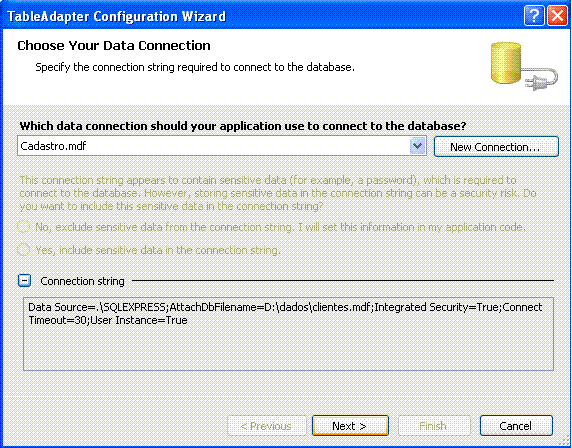Click the Choose Your Data Connection heading
Screen dimensions: 572x448
(114, 46)
